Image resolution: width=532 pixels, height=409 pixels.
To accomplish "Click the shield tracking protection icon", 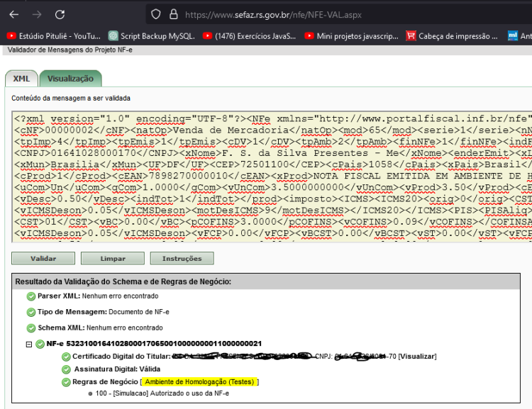I will (x=156, y=14).
